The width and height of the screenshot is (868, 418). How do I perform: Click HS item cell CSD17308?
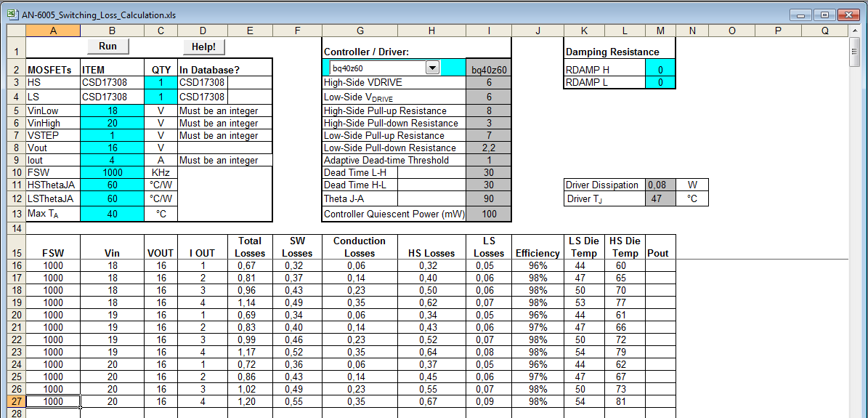[113, 83]
